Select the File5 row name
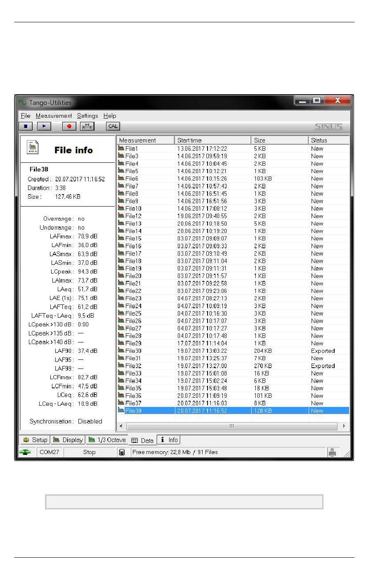This screenshot has width=392, height=573. click(x=132, y=171)
